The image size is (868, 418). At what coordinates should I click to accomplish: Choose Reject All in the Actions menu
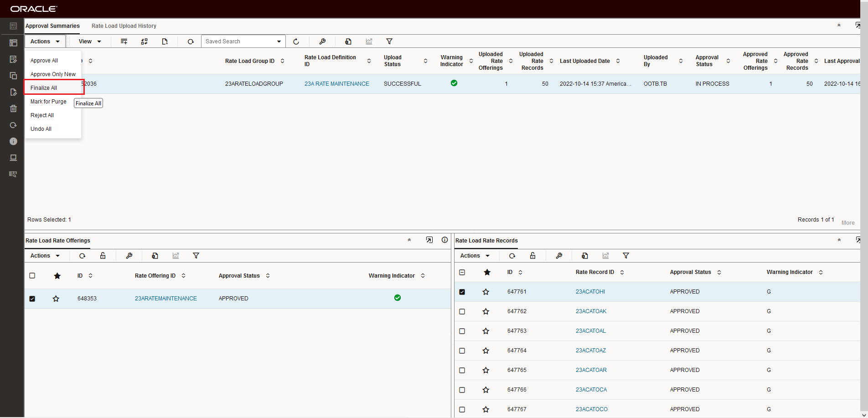pos(42,115)
